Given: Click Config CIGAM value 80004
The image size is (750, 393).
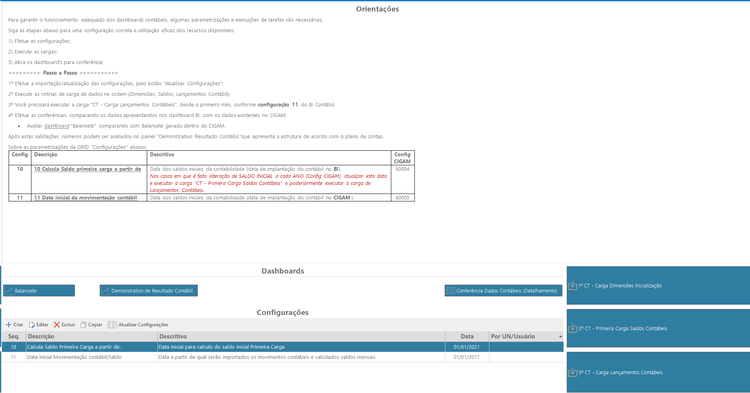Looking at the screenshot, I should click(x=402, y=169).
